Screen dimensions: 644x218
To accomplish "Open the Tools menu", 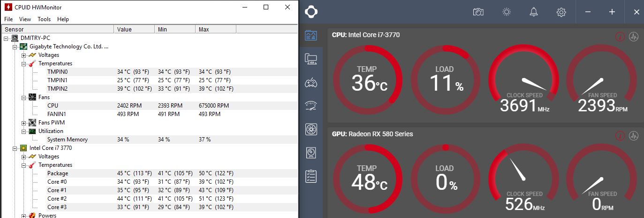I will click(44, 19).
